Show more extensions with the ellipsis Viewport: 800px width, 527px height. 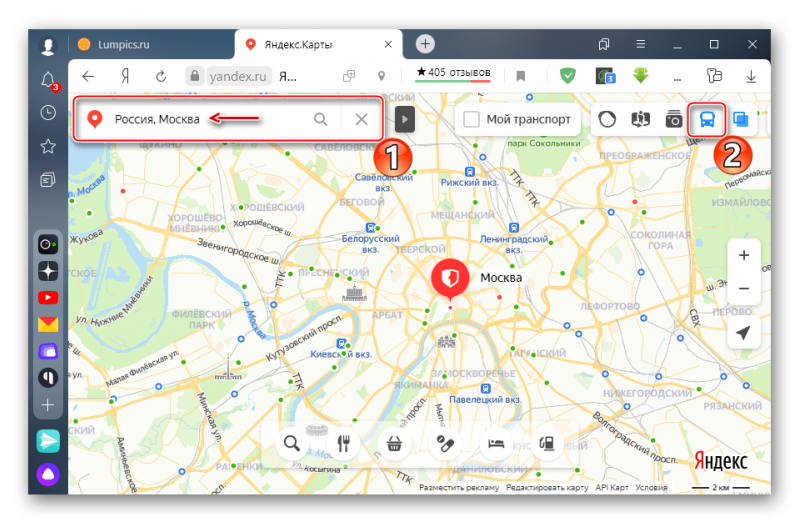tap(677, 79)
